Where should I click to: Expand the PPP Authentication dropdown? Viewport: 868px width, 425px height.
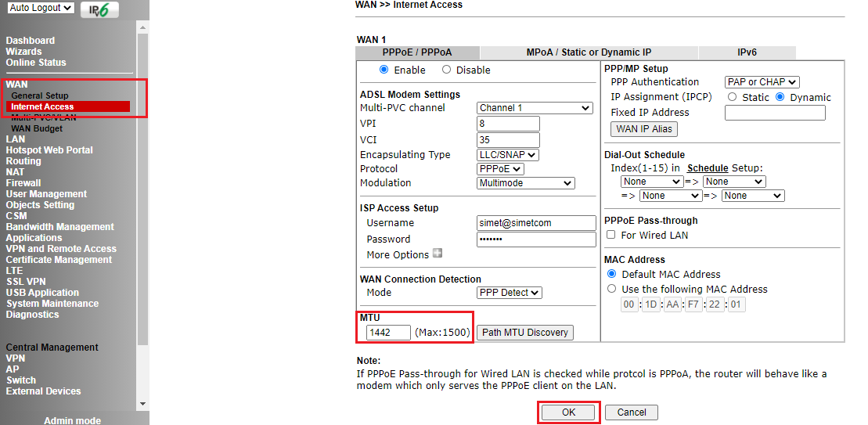tap(762, 82)
